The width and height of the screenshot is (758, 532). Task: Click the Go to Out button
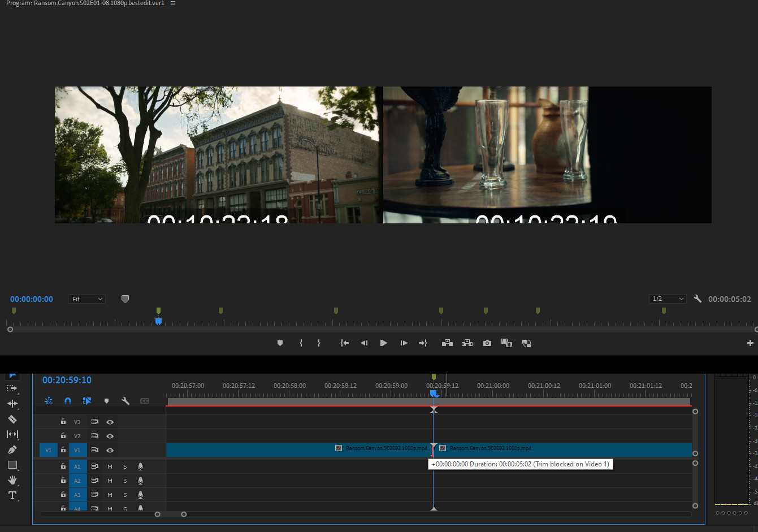423,343
